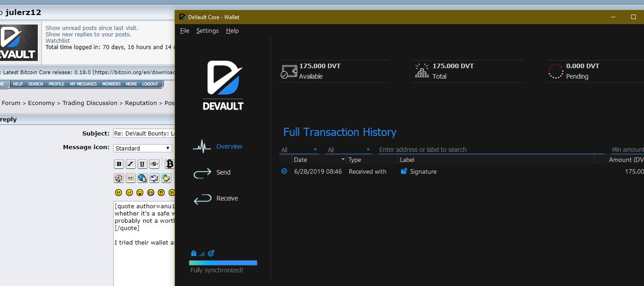Click the Min amount filter field

tap(627, 150)
